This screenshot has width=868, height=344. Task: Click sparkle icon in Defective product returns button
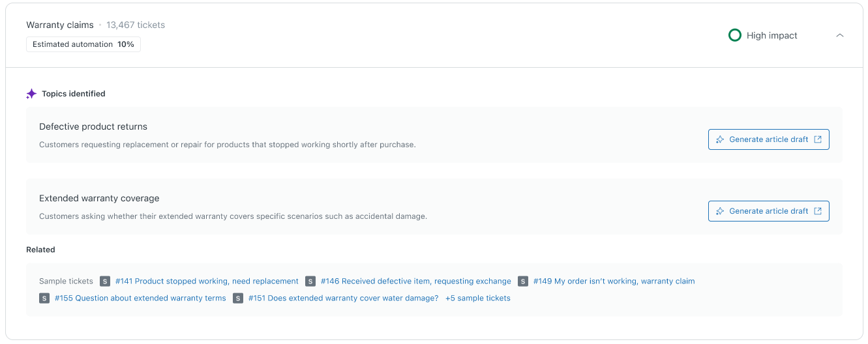pos(720,139)
